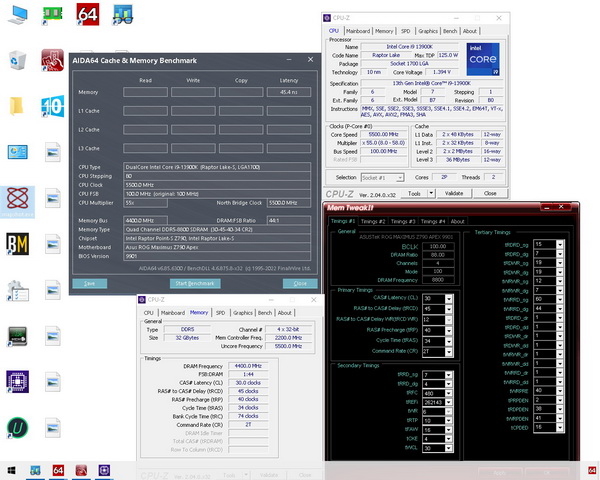Open the Recycle Bin
Image resolution: width=600 pixels, height=480 pixels.
click(x=18, y=60)
